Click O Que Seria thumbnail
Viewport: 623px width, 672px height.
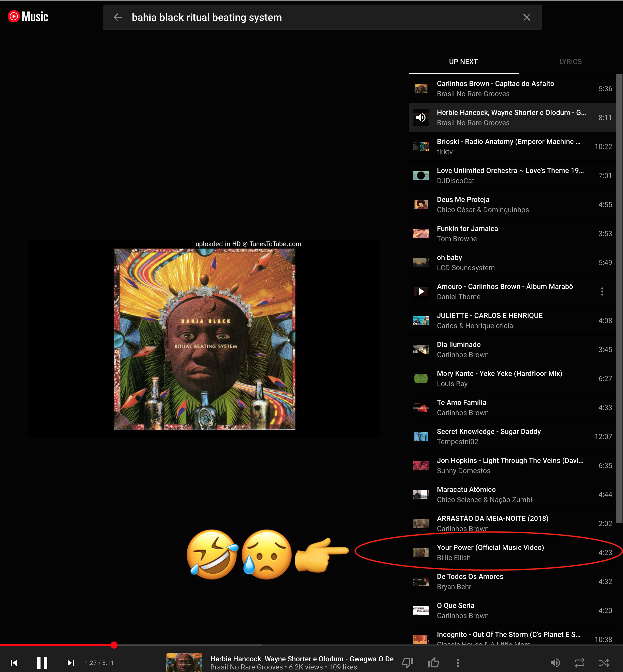tap(421, 610)
